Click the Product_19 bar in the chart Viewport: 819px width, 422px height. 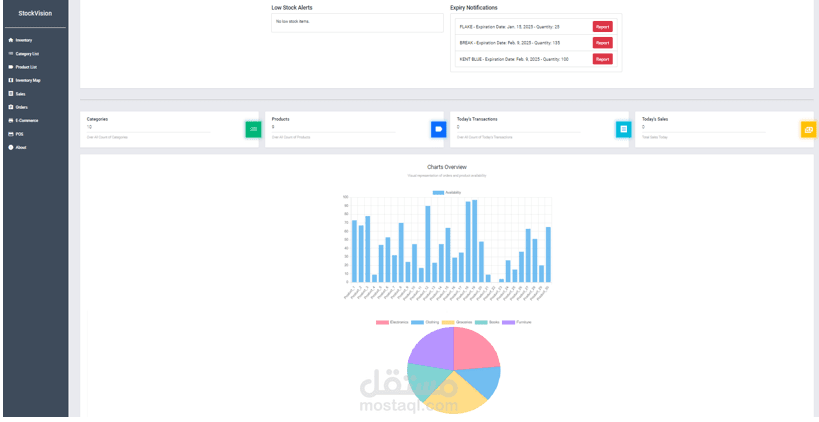(x=475, y=241)
